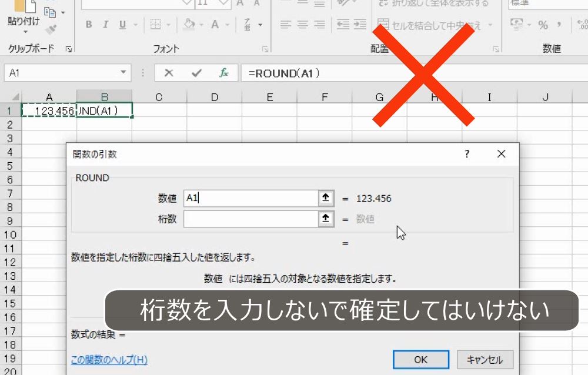This screenshot has height=375, width=588.
Task: Click the formula bar with =ROUND(A1)
Action: click(x=415, y=73)
